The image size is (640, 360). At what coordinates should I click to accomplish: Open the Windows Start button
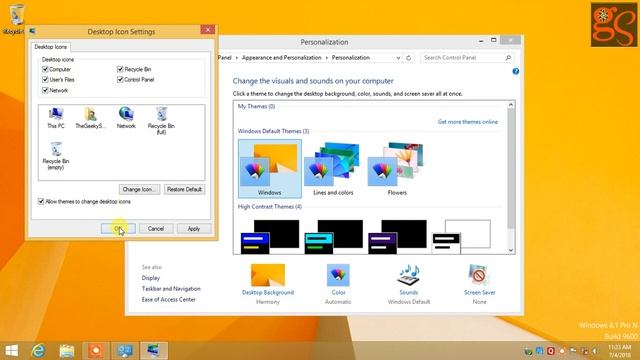point(11,351)
